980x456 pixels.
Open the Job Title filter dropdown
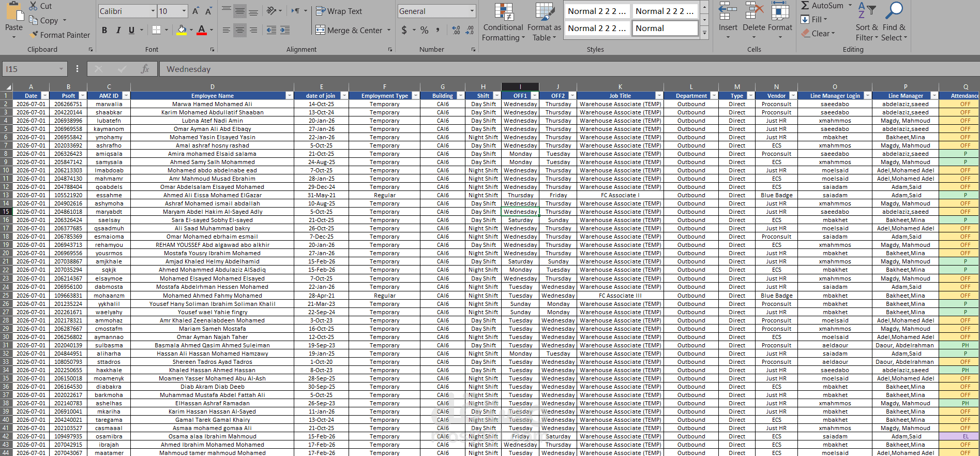click(659, 96)
